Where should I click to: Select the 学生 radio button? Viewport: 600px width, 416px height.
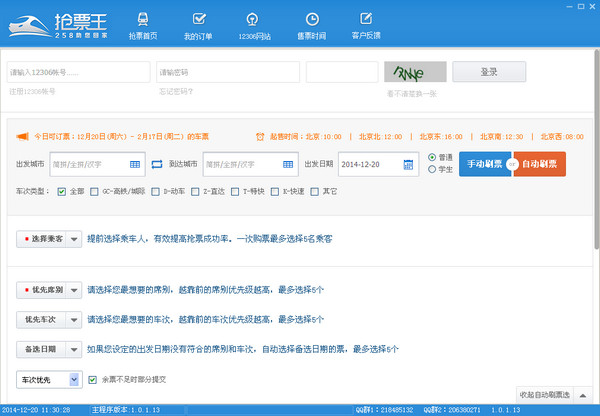[x=432, y=169]
